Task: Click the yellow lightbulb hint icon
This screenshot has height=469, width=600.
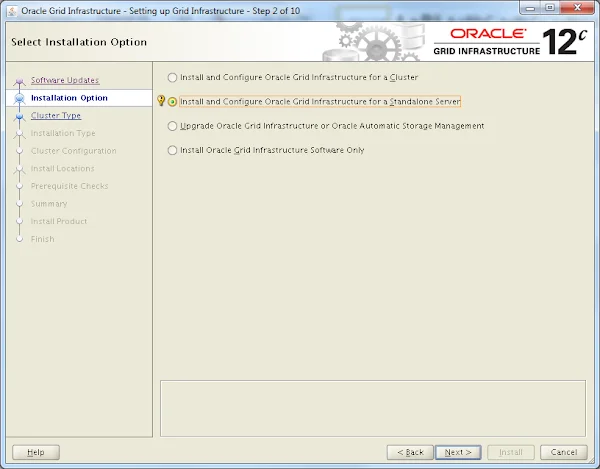Action: [161, 101]
